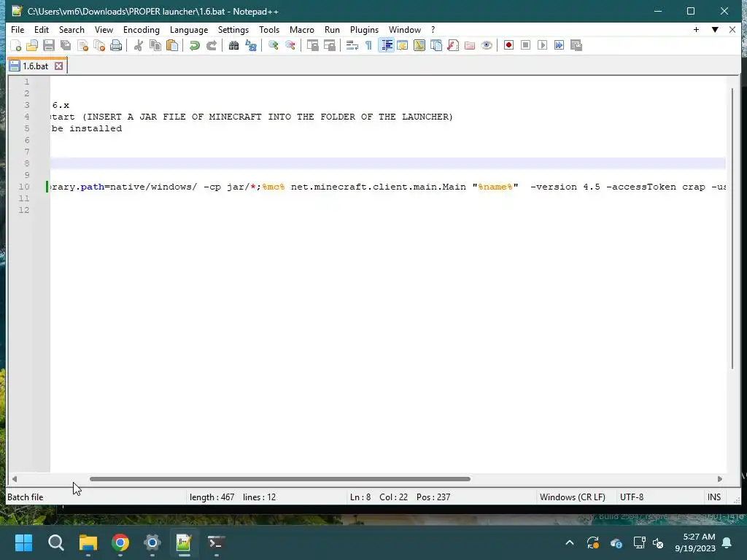Toggle word wrap

[x=352, y=45]
